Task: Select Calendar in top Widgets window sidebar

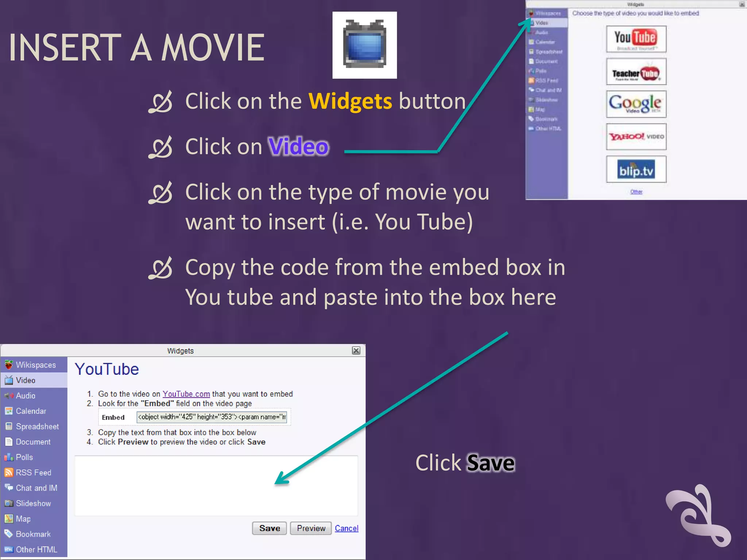Action: point(547,42)
